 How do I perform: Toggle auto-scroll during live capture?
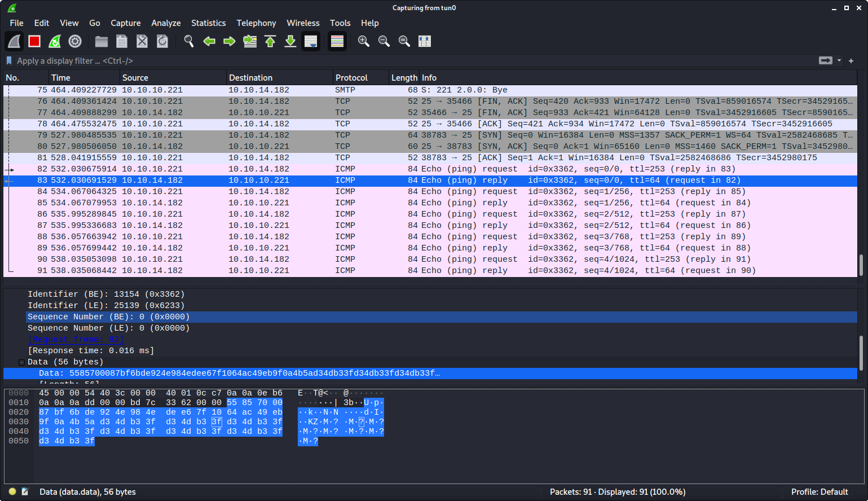[311, 41]
